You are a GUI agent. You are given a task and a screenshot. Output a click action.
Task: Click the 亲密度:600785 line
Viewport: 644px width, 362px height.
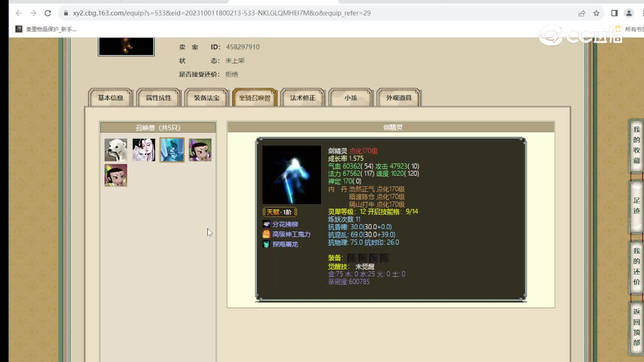(349, 282)
